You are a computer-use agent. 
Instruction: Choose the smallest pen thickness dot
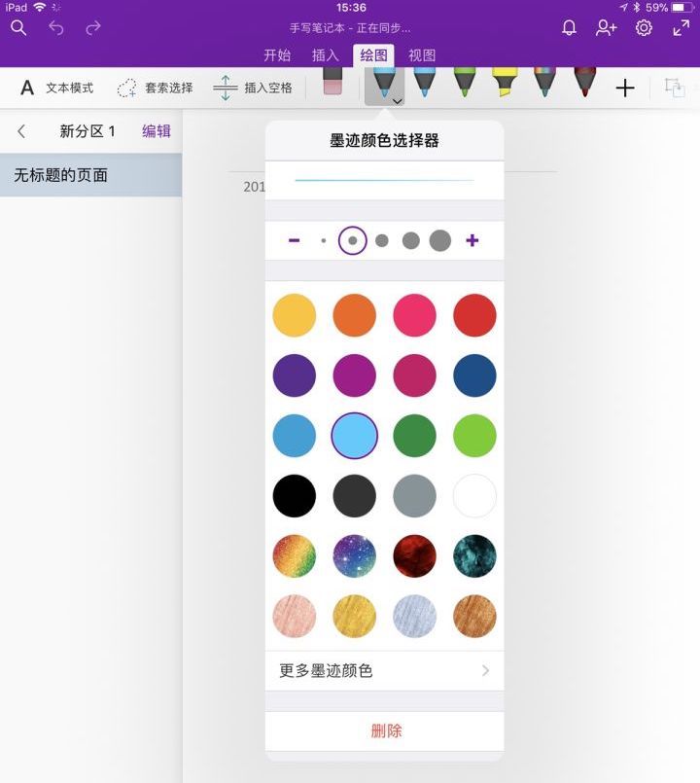tap(324, 240)
